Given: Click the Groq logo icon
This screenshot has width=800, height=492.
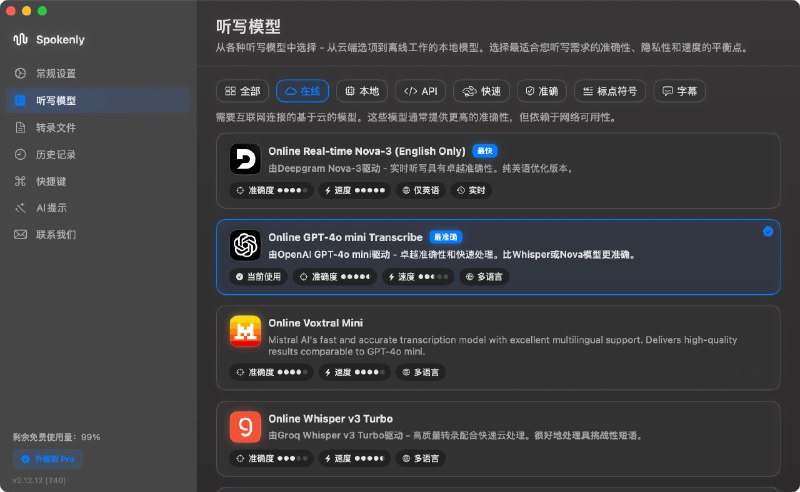Looking at the screenshot, I should coord(245,427).
